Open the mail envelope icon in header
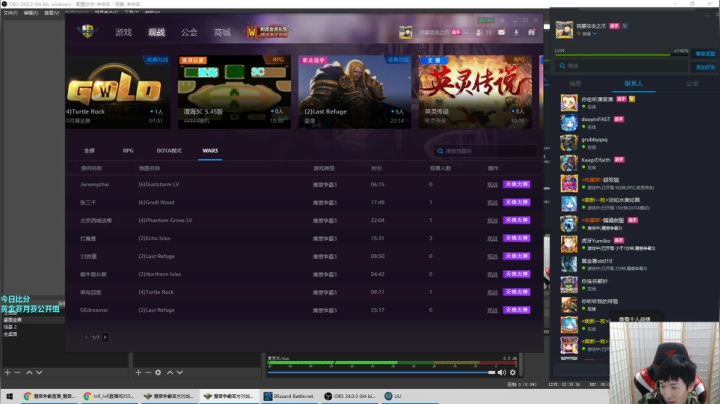This screenshot has width=720, height=404. point(501,32)
